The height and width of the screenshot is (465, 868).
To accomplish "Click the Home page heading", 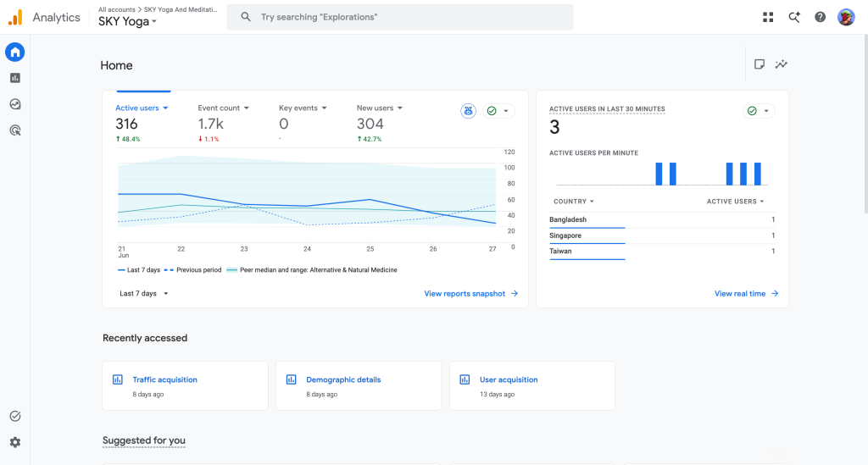I will (x=116, y=65).
